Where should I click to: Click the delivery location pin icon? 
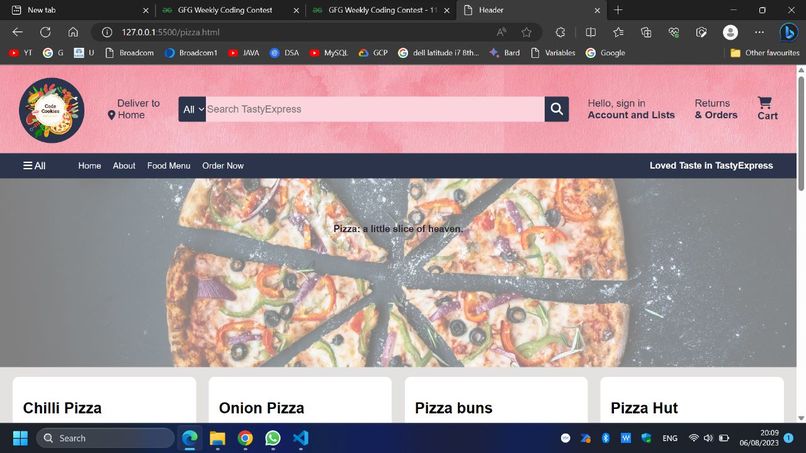coord(112,115)
